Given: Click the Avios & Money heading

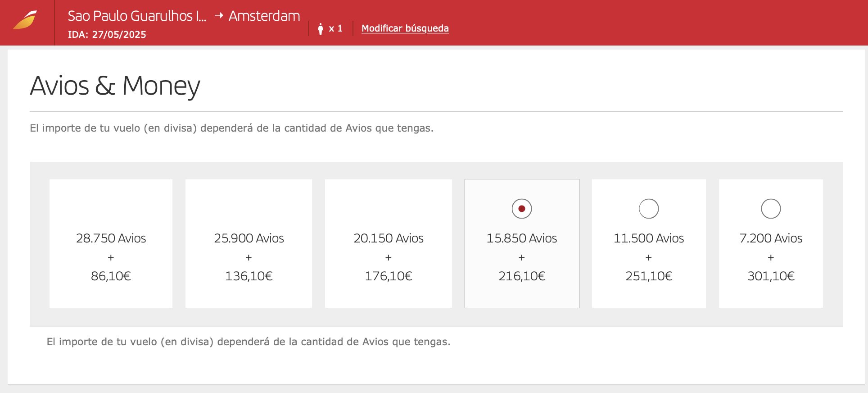Looking at the screenshot, I should (x=115, y=86).
